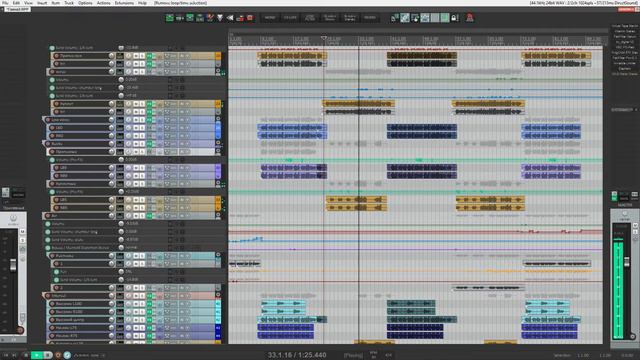Click the left-pointing arrow icon in the toolbar
The image size is (640, 360).
[230, 18]
